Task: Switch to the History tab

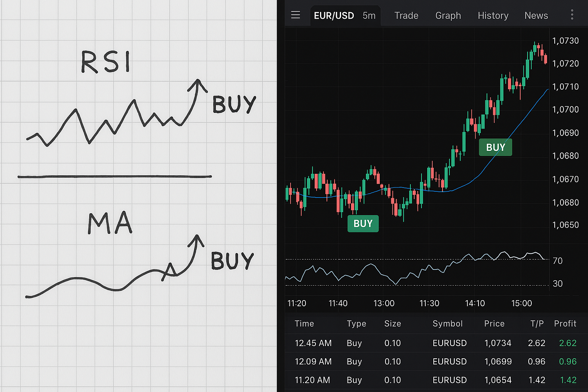Action: click(x=493, y=15)
